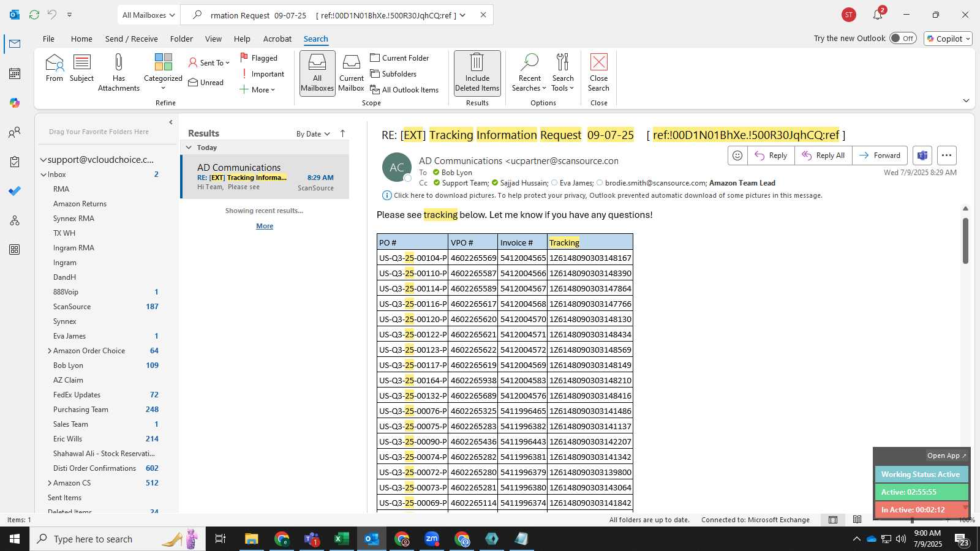
Task: Set search scope to Current Mailbox
Action: (352, 73)
